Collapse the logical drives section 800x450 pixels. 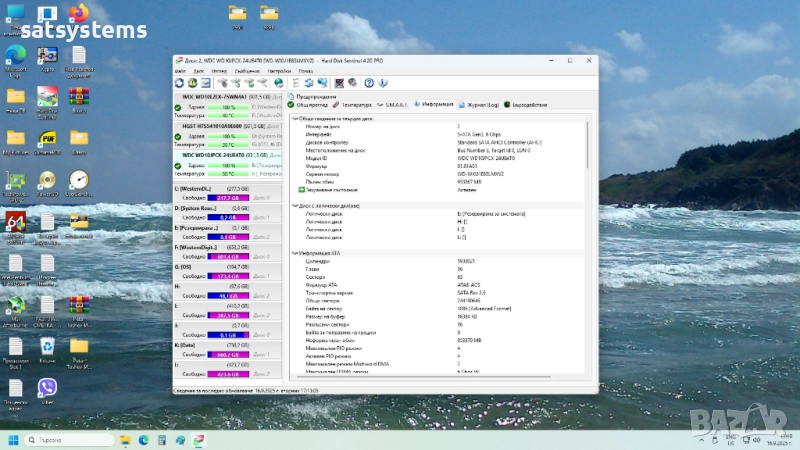(293, 205)
